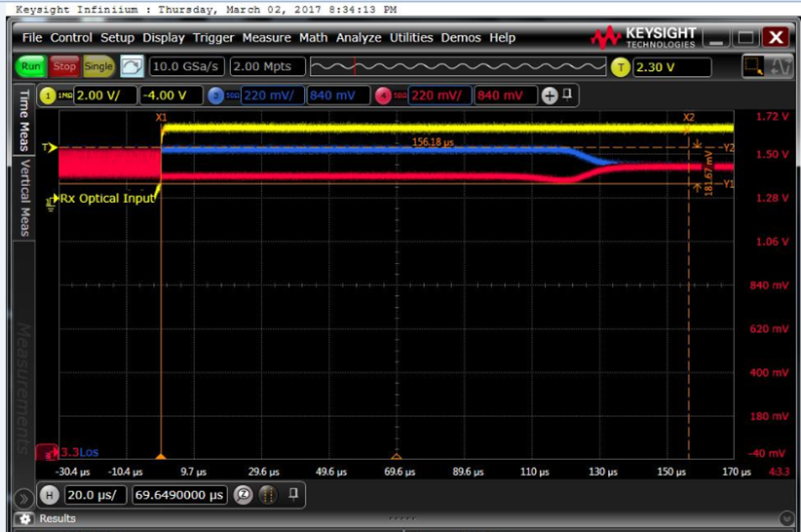Click the H horizontal settings icon

49,495
